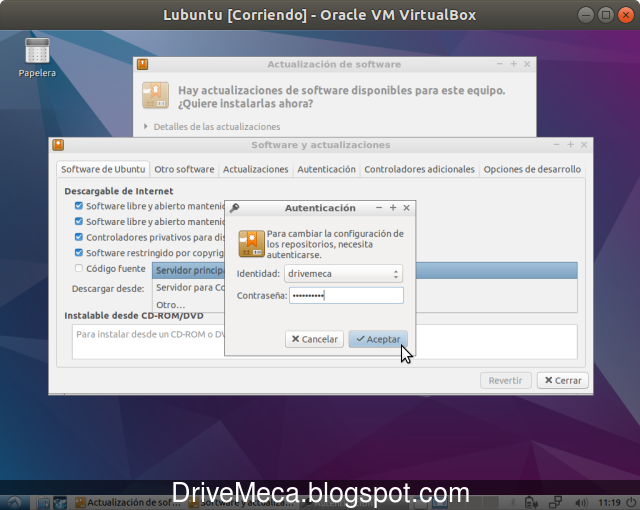This screenshot has width=640, height=510.
Task: Launch the web browser icon in taskbar
Action: 60,503
